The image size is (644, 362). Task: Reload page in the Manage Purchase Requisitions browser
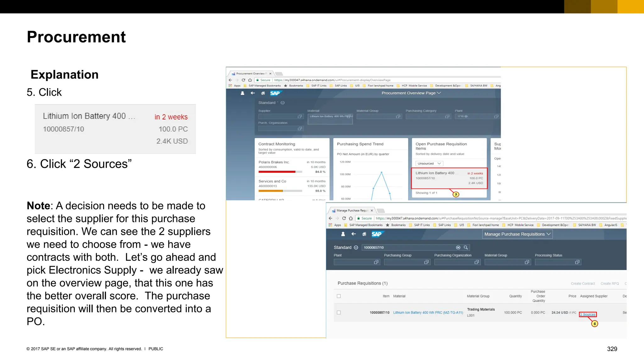pos(344,218)
